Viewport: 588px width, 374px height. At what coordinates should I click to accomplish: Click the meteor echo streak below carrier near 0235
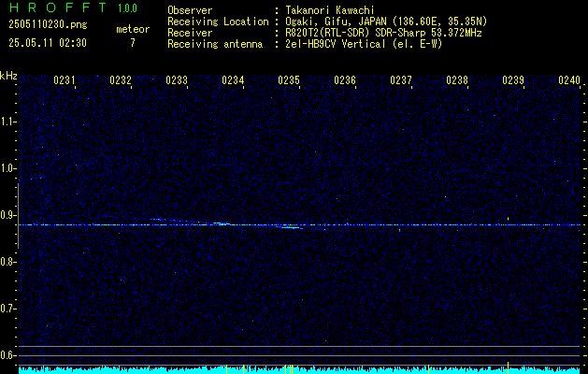[292, 227]
